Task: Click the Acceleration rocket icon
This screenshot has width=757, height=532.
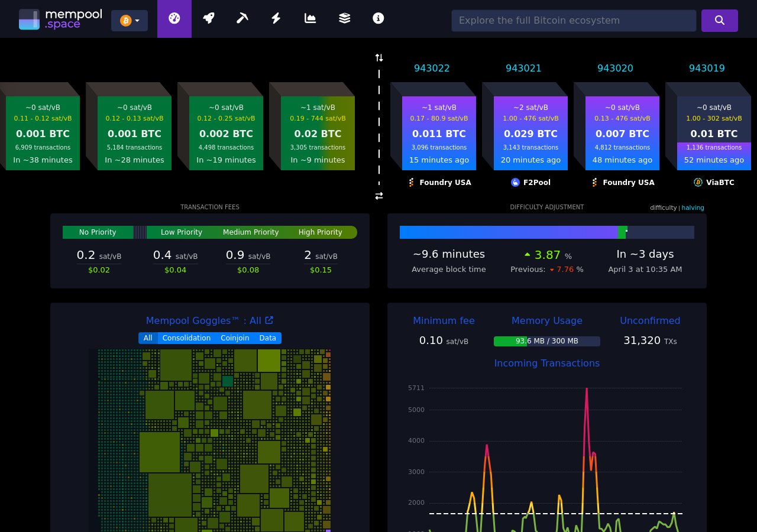Action: pyautogui.click(x=208, y=18)
